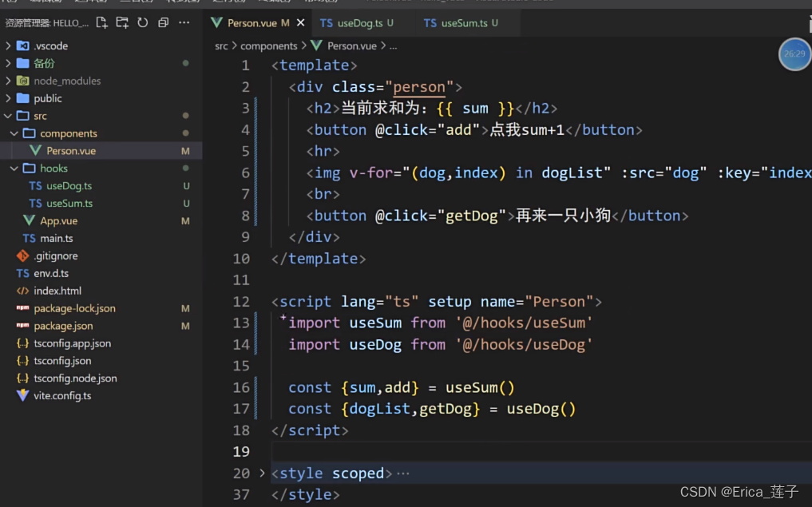
Task: Open the Explorer More Actions ellipsis
Action: (x=184, y=25)
